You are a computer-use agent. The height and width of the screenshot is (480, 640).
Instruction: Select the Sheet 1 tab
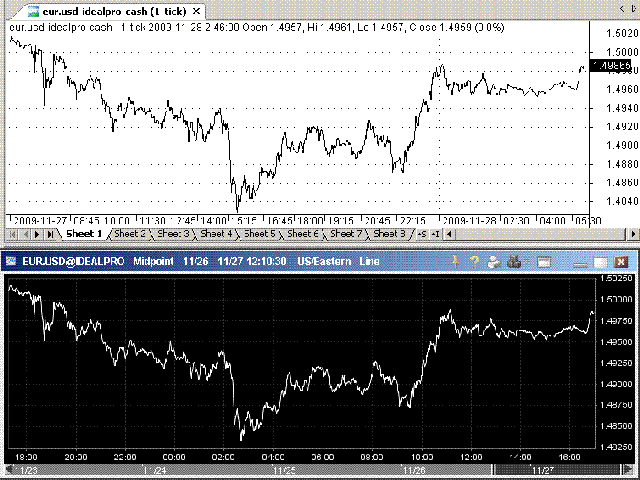coord(84,234)
